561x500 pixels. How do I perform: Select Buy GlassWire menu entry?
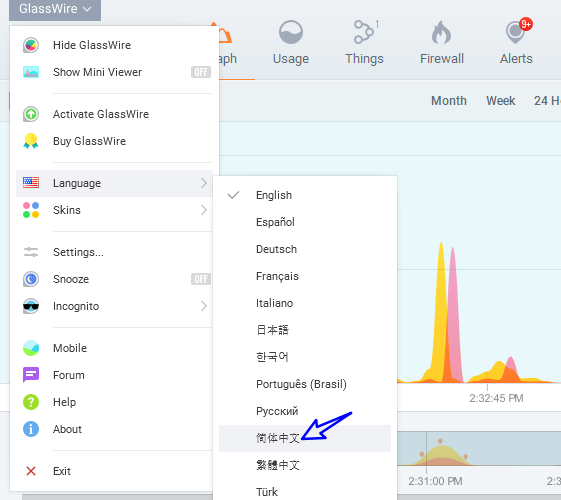(x=114, y=141)
